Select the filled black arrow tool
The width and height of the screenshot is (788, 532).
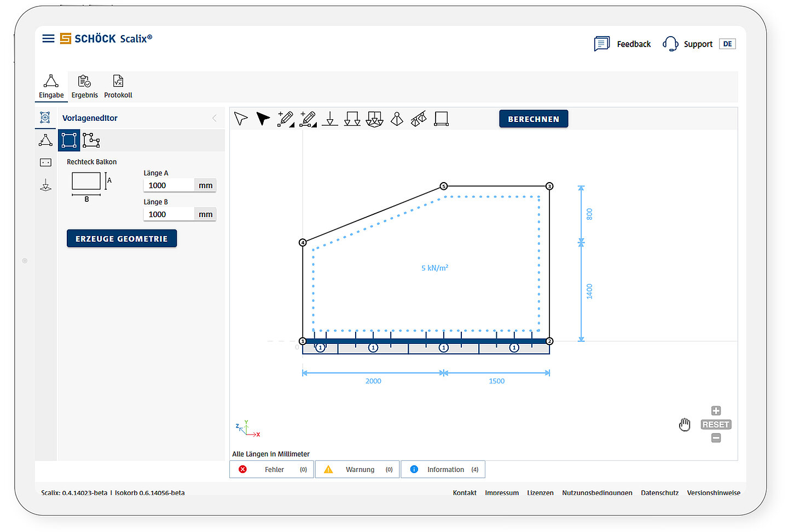[x=263, y=119]
